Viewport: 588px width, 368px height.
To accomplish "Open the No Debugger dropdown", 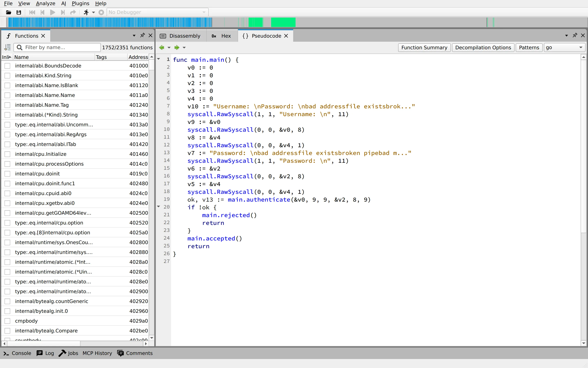I will pyautogui.click(x=157, y=12).
